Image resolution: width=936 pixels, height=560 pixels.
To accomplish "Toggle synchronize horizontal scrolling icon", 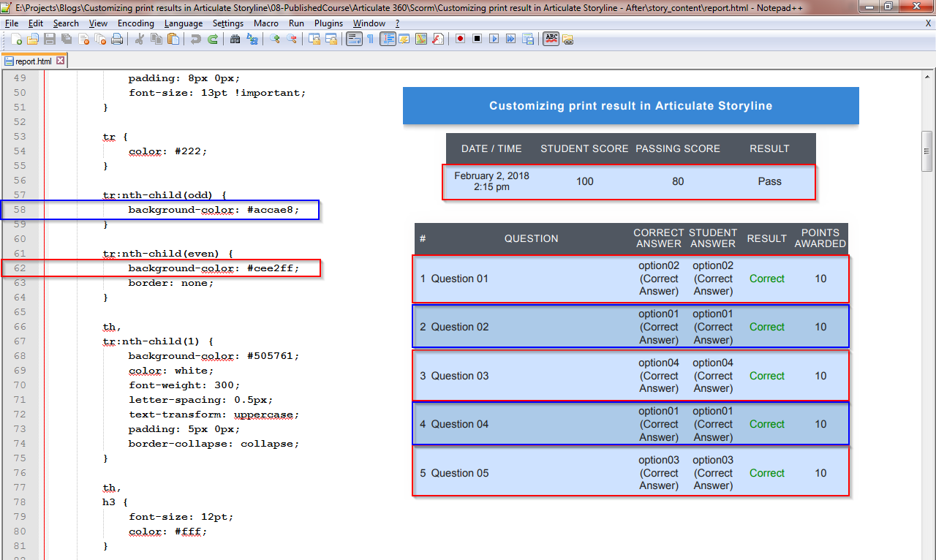I will coord(331,39).
